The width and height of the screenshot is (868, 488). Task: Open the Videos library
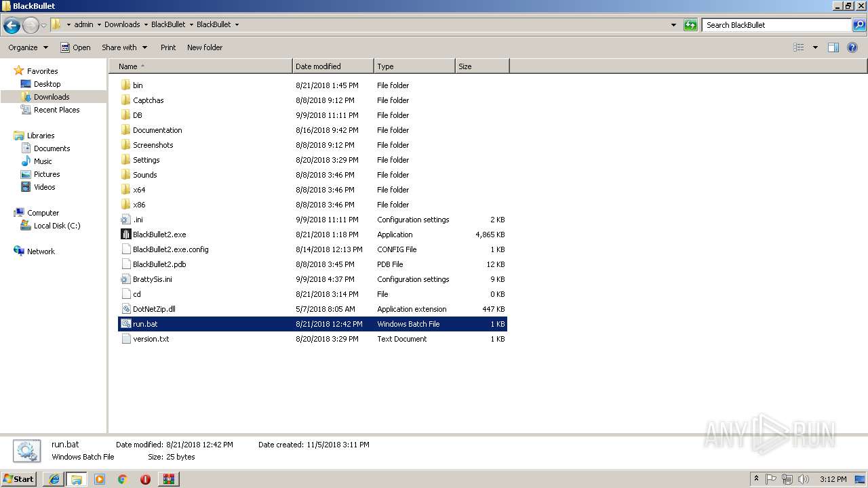[44, 187]
